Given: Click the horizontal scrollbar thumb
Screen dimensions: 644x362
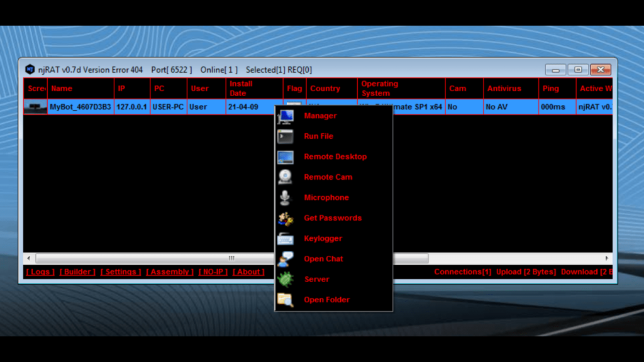Looking at the screenshot, I should point(232,258).
